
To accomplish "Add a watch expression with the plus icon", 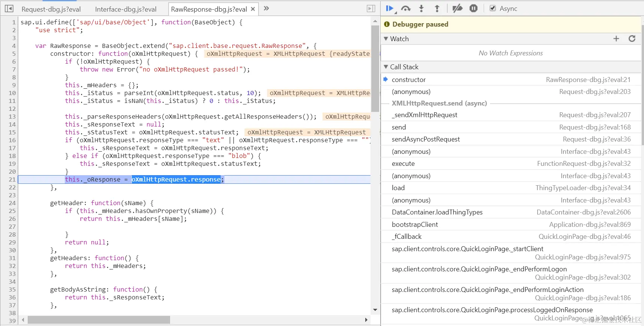I will pyautogui.click(x=616, y=39).
